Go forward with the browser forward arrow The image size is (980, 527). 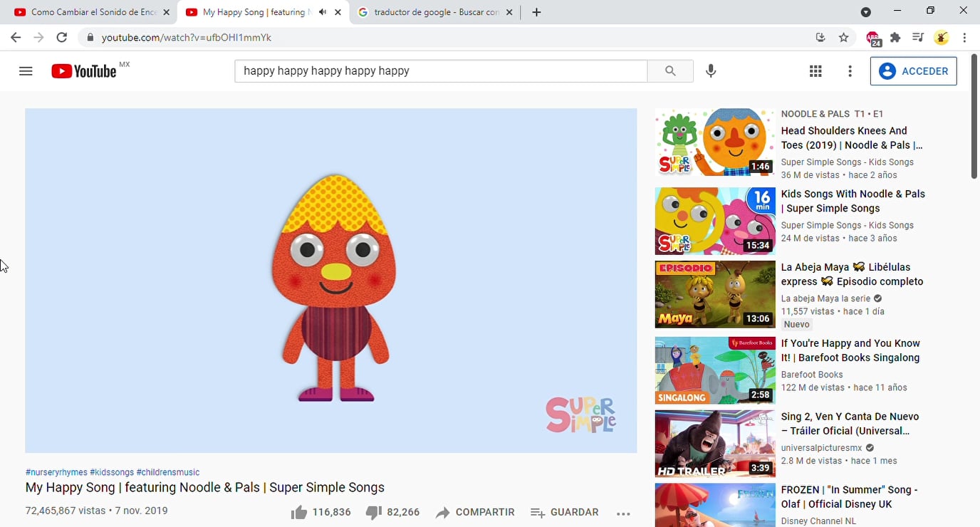[x=38, y=38]
